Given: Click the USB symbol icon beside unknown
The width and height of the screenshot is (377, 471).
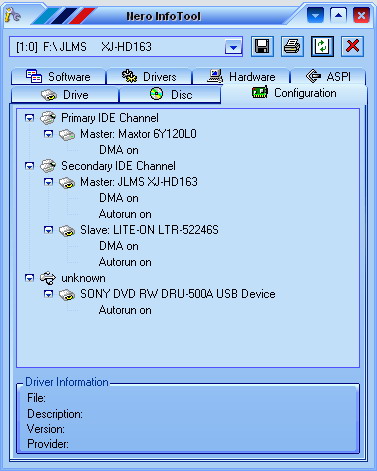Looking at the screenshot, I should point(48,278).
